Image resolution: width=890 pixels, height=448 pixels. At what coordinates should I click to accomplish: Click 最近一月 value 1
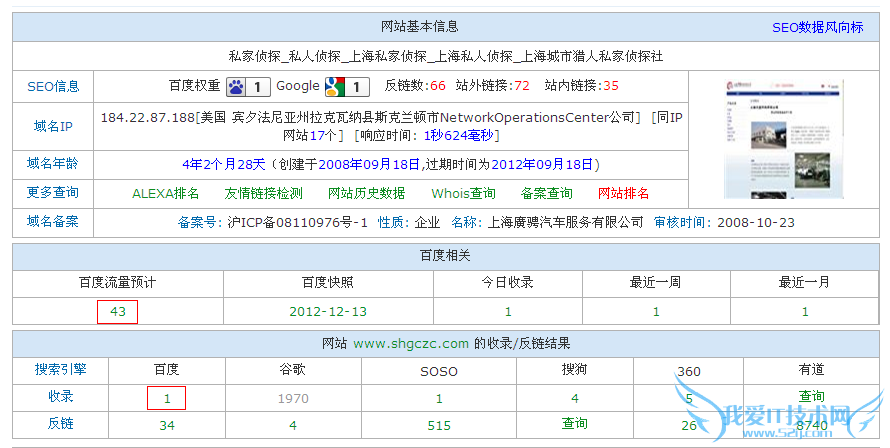(805, 312)
